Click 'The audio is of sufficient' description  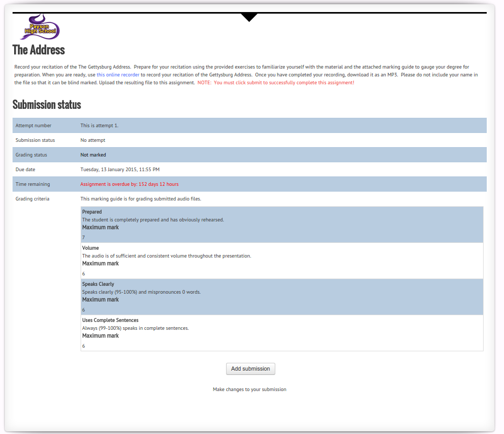click(x=166, y=256)
